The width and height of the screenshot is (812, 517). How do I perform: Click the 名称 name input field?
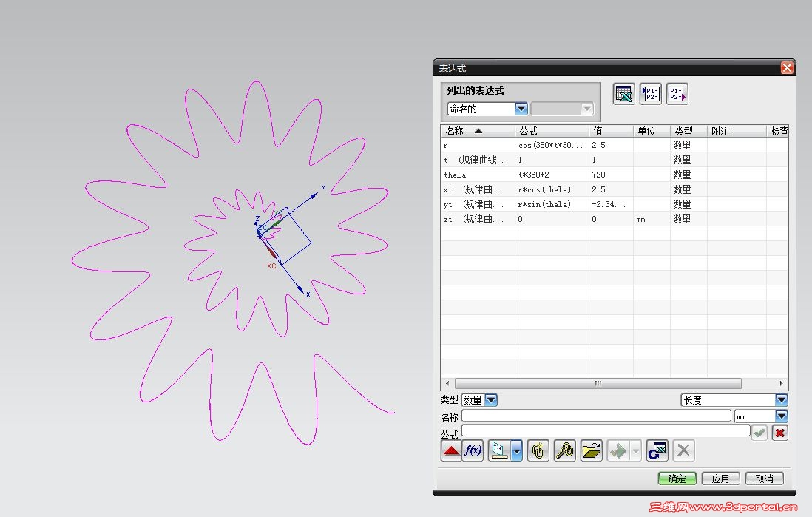click(596, 416)
